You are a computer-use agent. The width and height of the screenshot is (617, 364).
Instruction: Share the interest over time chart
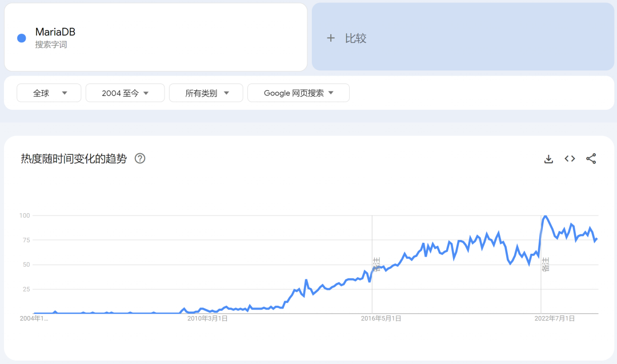pyautogui.click(x=591, y=159)
